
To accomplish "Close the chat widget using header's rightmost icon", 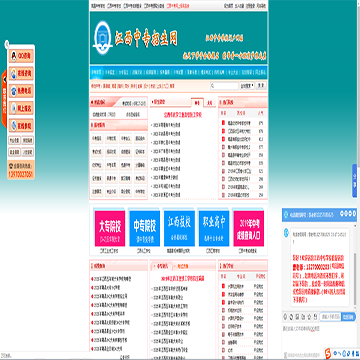I will click(353, 212).
